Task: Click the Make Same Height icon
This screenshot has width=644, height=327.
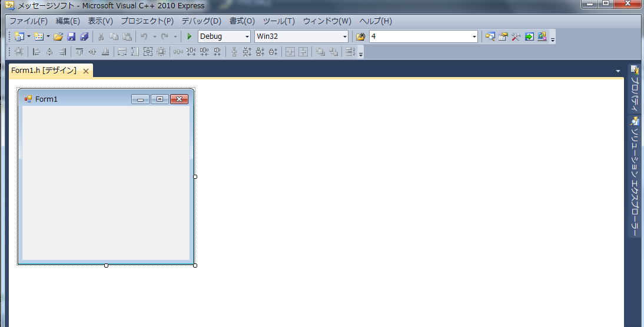Action: point(135,52)
